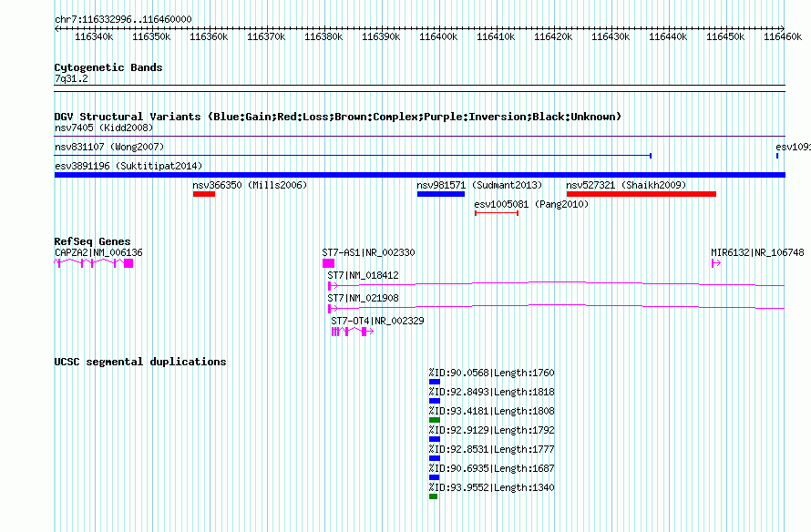Click the ST7|NM_018412 transcript label
The width and height of the screenshot is (811, 532).
363,275
